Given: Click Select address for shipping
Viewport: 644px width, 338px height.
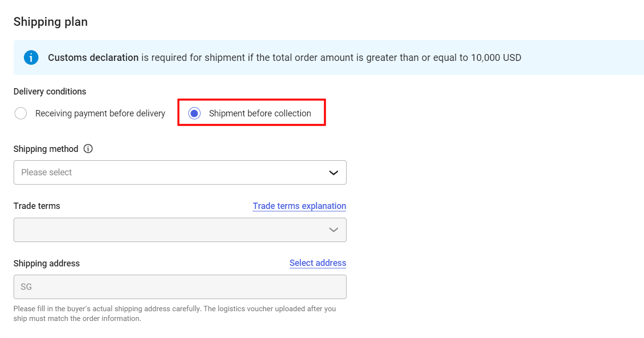Looking at the screenshot, I should click(x=318, y=263).
